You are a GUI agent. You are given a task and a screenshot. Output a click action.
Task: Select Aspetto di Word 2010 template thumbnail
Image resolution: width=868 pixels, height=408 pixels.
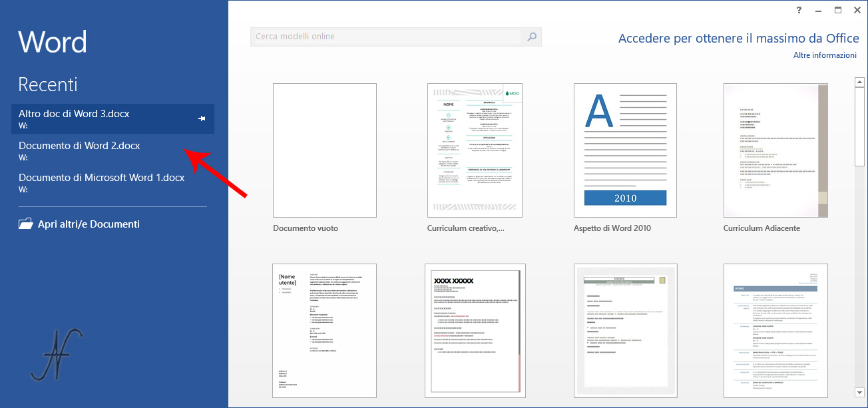[625, 150]
